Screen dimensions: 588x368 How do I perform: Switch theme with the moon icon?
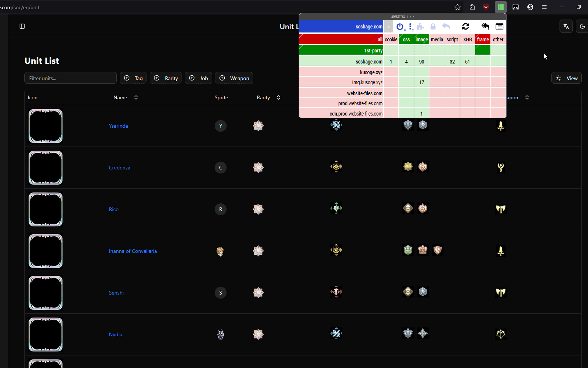tap(582, 26)
